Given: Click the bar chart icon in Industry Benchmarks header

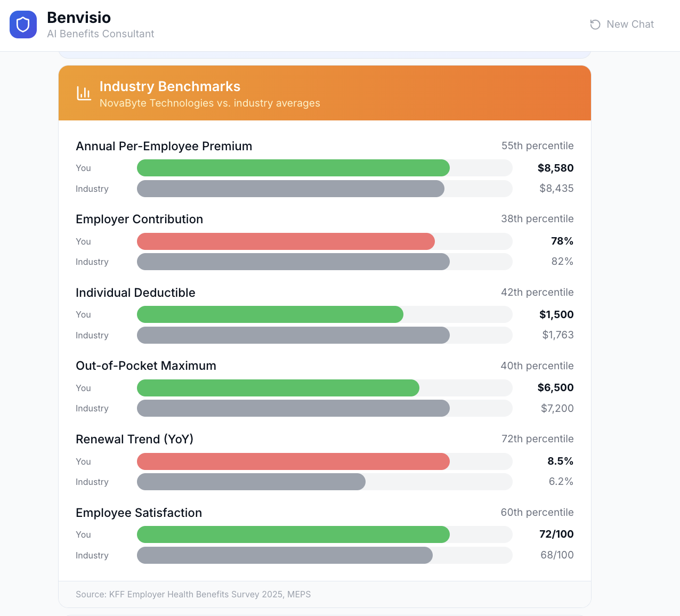Looking at the screenshot, I should (x=84, y=92).
